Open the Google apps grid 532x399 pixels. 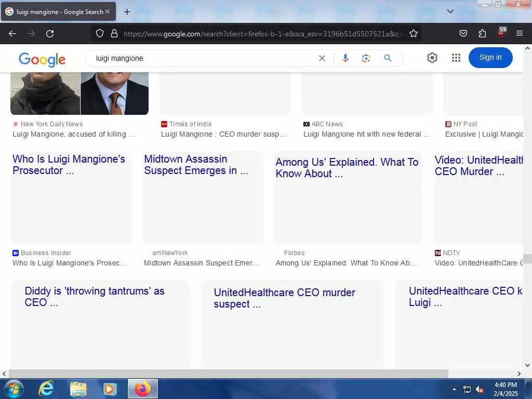pos(456,58)
